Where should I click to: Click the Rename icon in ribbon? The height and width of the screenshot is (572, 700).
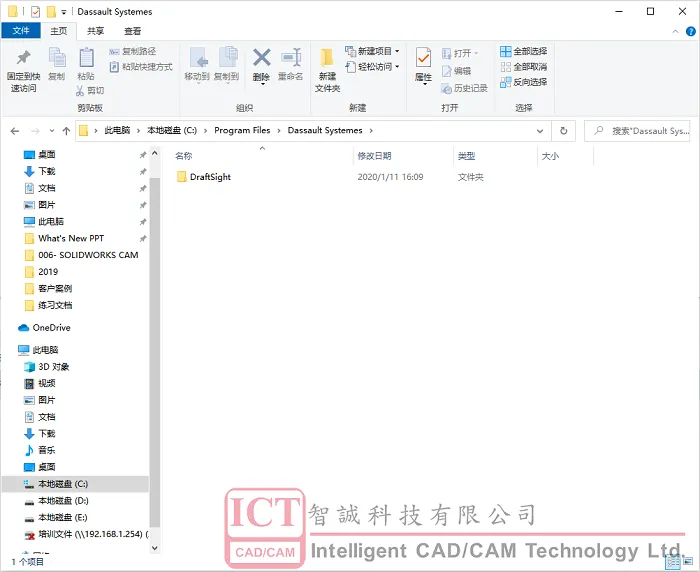coord(290,65)
